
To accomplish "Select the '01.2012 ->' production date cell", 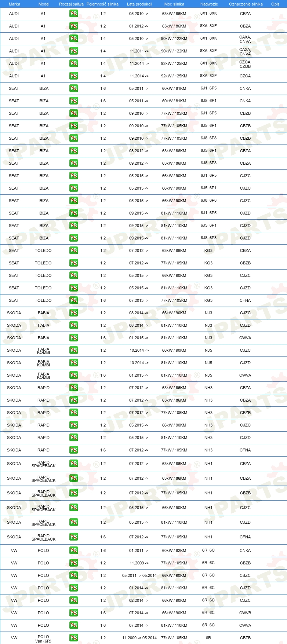I will (x=139, y=26).
